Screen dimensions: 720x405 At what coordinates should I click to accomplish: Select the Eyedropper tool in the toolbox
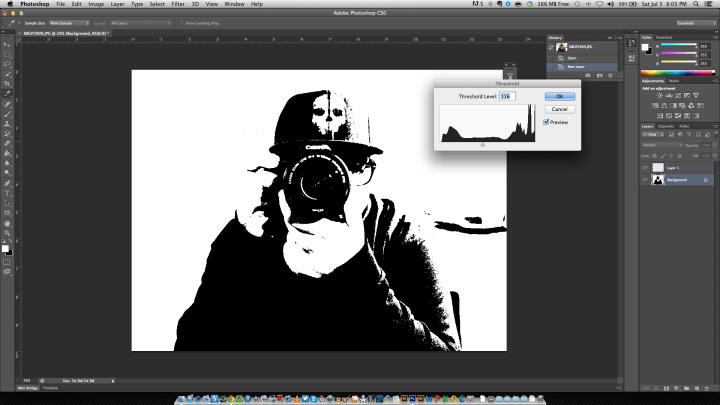point(7,94)
